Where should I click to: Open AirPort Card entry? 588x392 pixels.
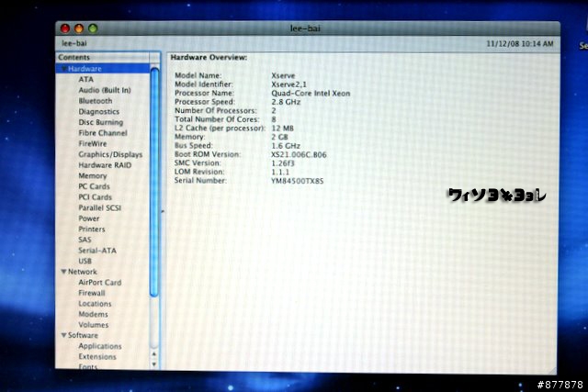pyautogui.click(x=100, y=283)
